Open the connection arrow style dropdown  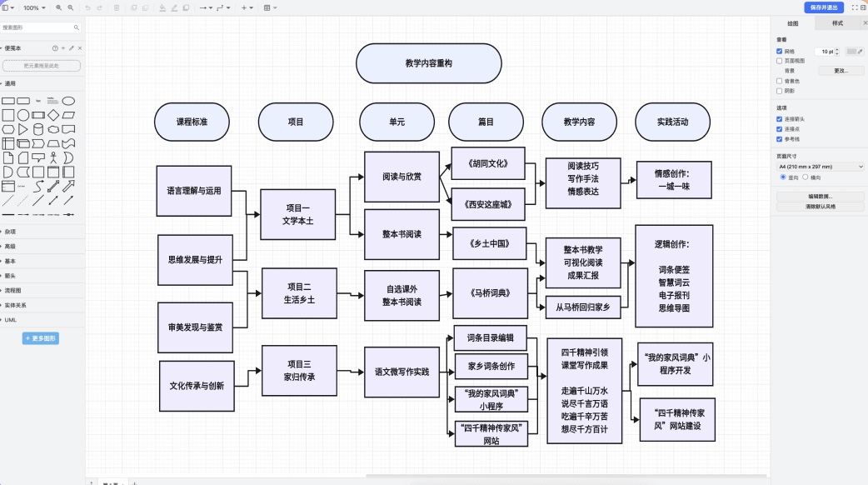tap(207, 7)
